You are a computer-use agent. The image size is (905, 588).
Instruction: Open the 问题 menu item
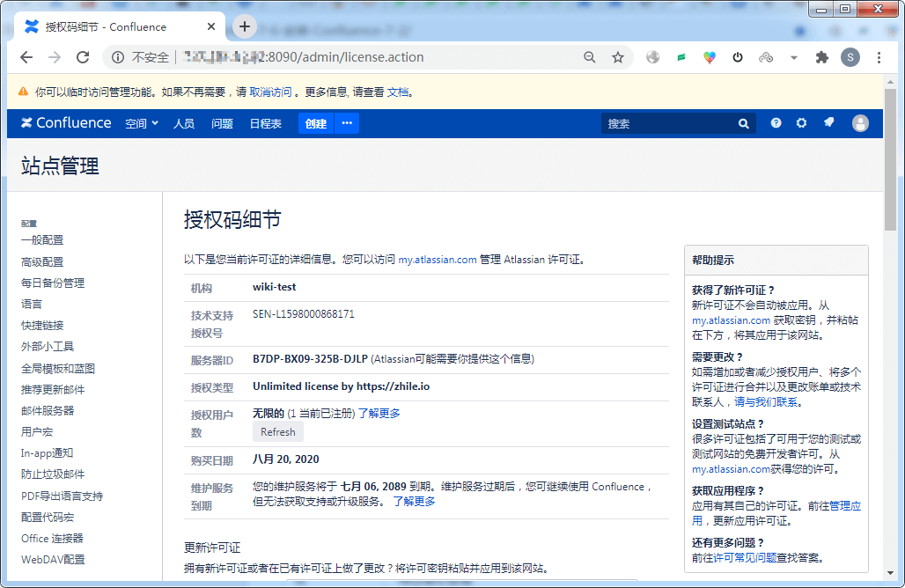pyautogui.click(x=222, y=123)
